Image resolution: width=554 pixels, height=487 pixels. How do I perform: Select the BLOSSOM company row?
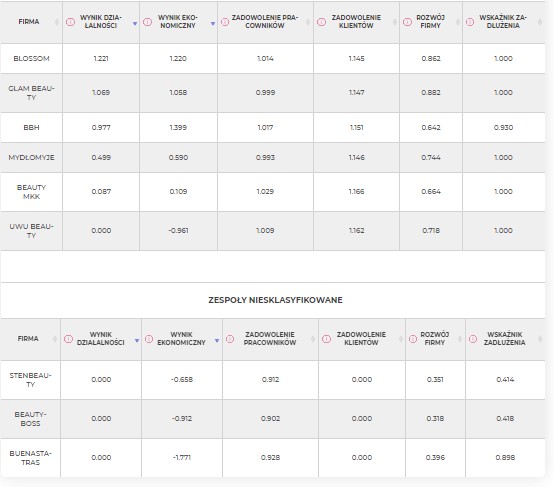(273, 59)
